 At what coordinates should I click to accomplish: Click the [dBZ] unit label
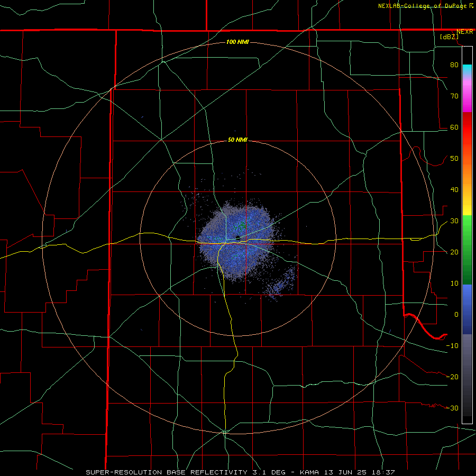click(x=449, y=36)
